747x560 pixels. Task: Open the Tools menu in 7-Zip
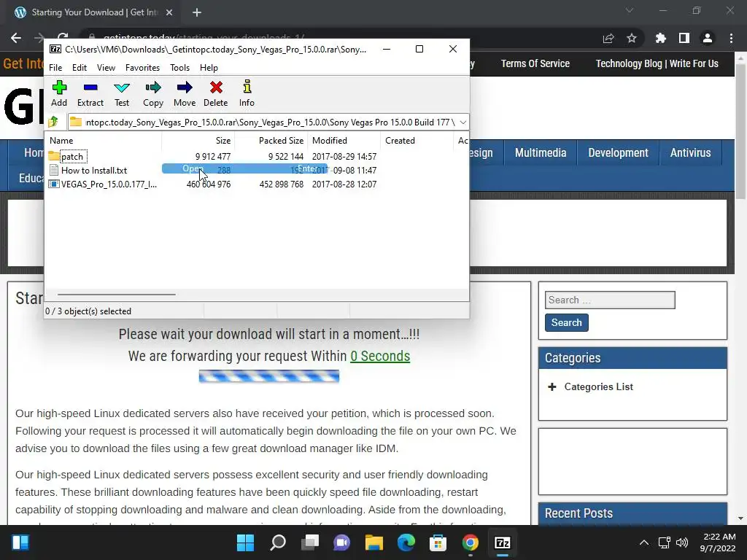179,68
